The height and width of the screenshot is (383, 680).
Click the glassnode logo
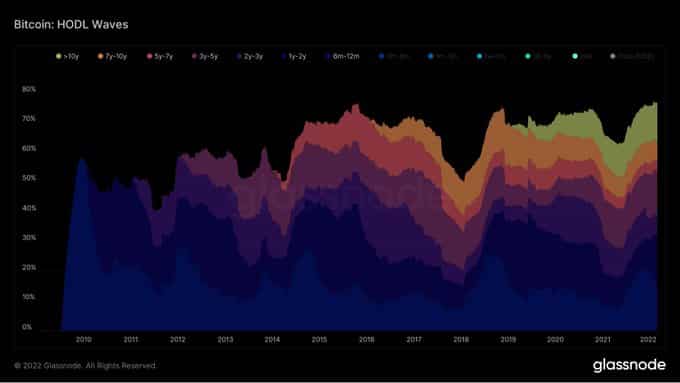pos(629,365)
